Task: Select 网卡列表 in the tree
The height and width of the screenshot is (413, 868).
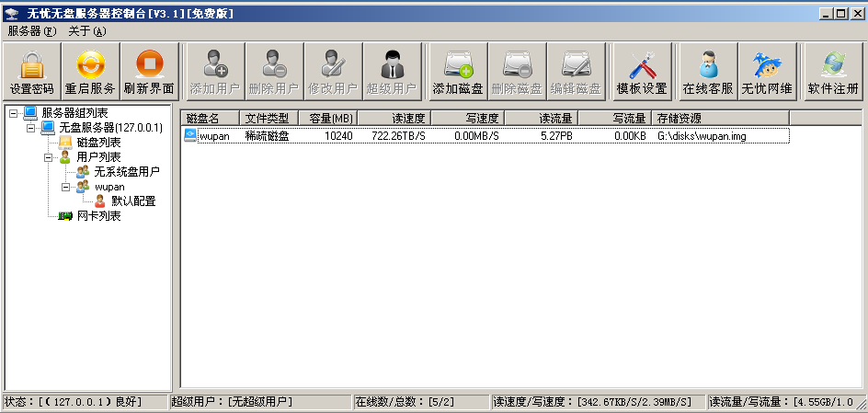Action: (99, 216)
